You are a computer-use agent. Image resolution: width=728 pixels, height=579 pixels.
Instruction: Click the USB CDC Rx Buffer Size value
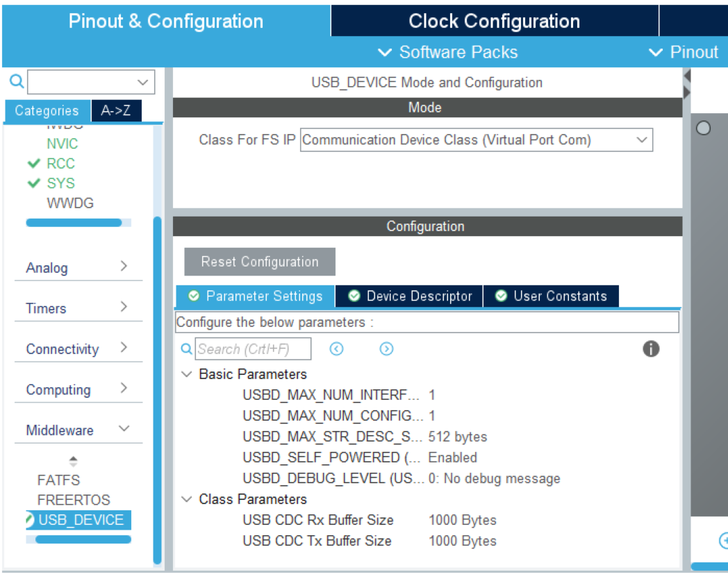click(462, 520)
